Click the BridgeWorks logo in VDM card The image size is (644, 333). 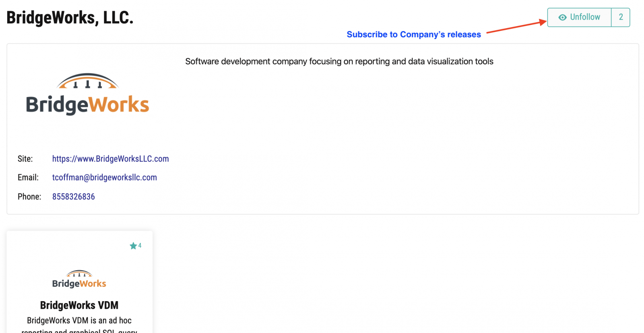coord(79,279)
